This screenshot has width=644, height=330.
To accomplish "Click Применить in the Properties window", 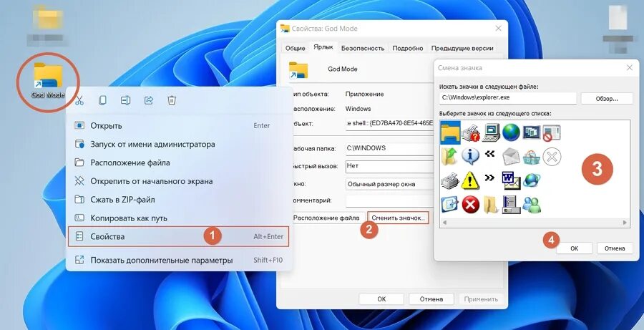I will pyautogui.click(x=481, y=299).
